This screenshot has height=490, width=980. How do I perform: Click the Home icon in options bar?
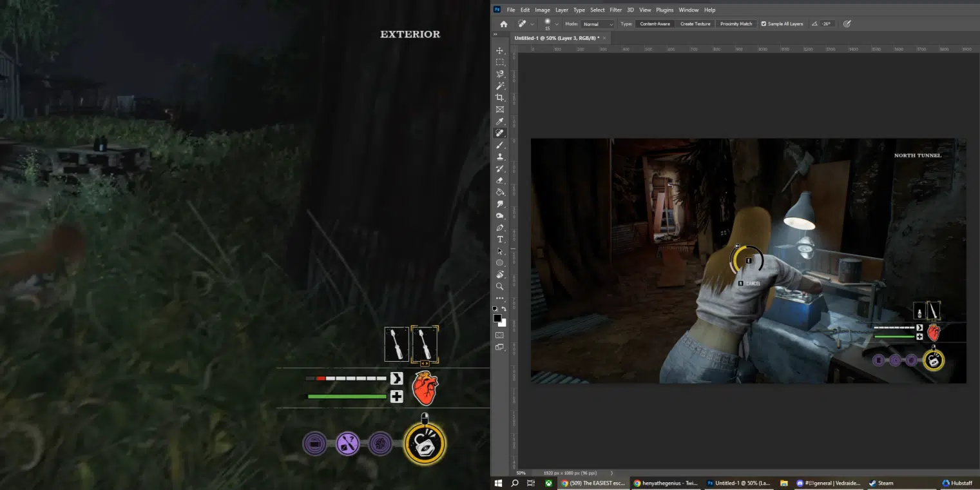[x=503, y=24]
